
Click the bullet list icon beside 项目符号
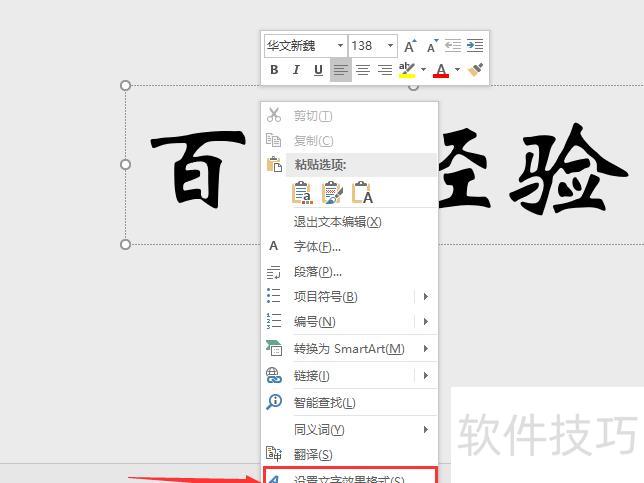[274, 296]
